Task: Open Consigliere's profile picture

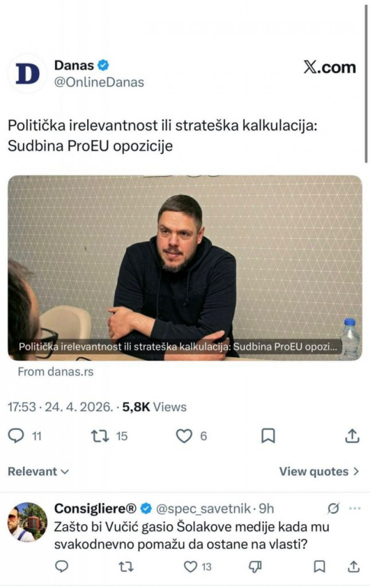Action: coord(28,522)
